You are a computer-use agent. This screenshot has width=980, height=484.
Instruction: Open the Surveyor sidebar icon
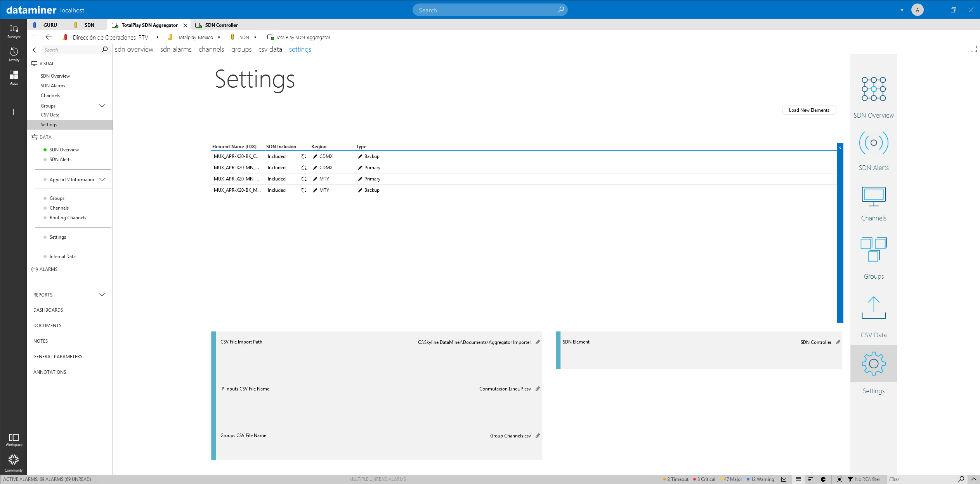14,31
